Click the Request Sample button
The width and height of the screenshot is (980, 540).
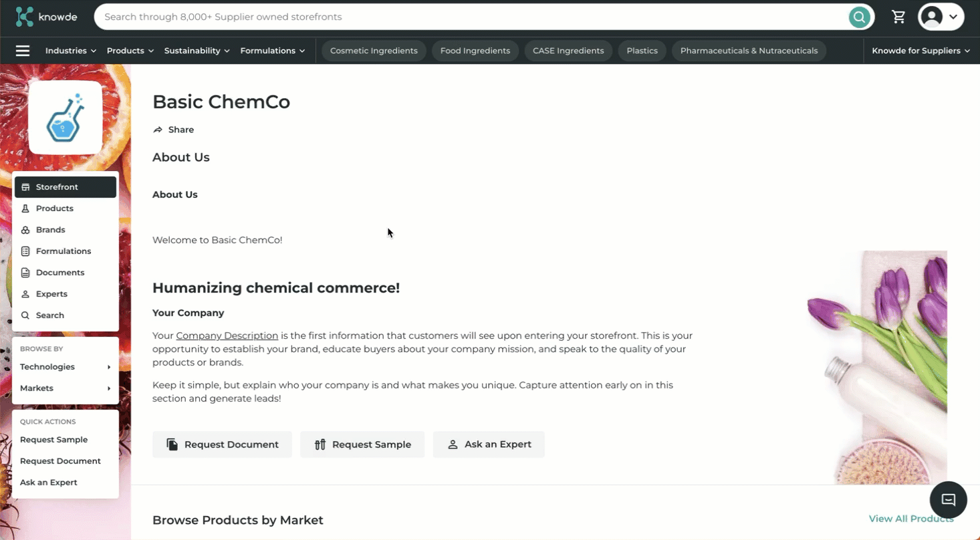click(362, 444)
